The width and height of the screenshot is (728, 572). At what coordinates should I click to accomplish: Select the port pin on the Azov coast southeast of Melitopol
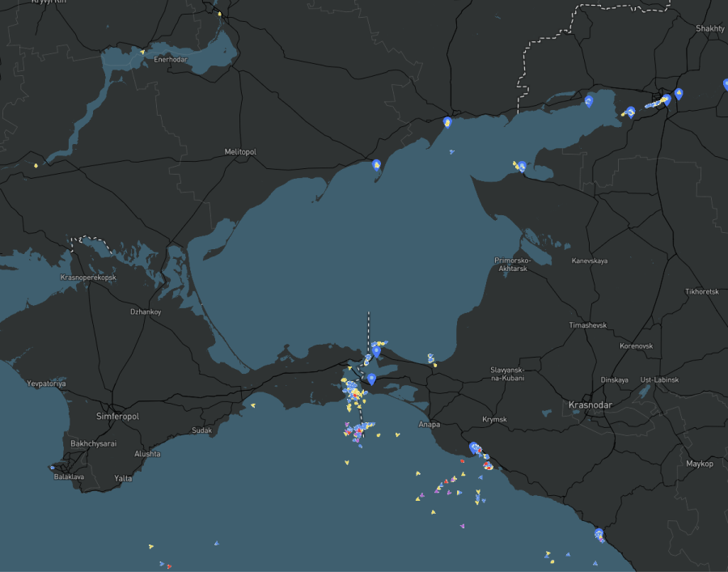(x=376, y=164)
